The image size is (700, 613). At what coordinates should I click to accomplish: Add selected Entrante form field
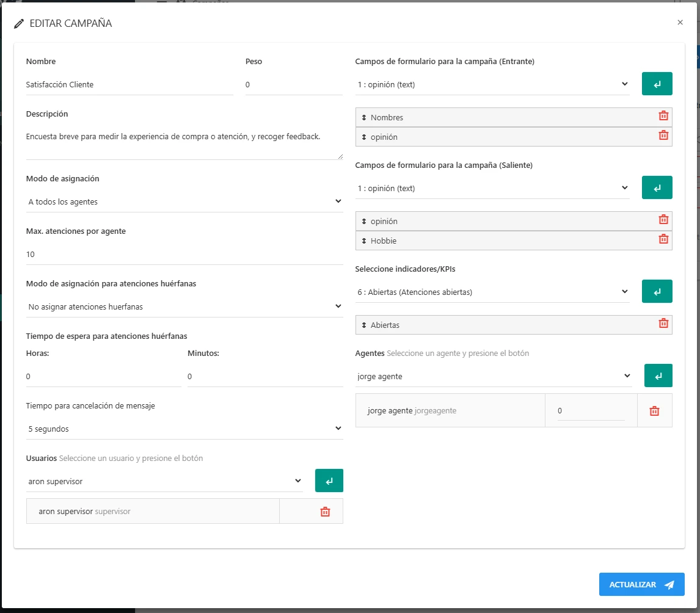pos(657,84)
